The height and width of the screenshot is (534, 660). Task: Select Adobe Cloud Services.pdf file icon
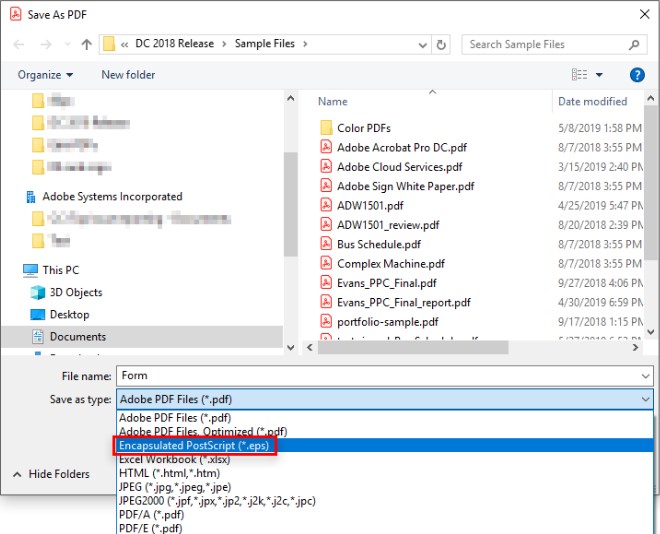(326, 166)
